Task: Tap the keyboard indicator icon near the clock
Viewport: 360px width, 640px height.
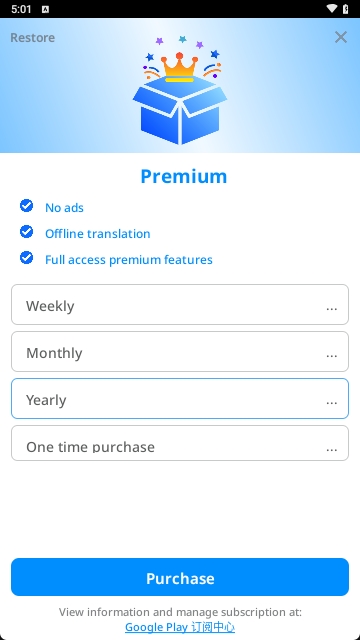Action: [x=45, y=9]
